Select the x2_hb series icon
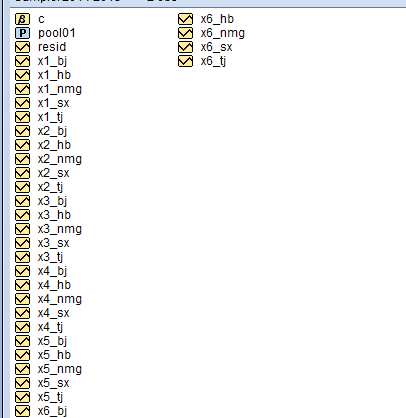Image resolution: width=406 pixels, height=418 pixels. [x=22, y=145]
